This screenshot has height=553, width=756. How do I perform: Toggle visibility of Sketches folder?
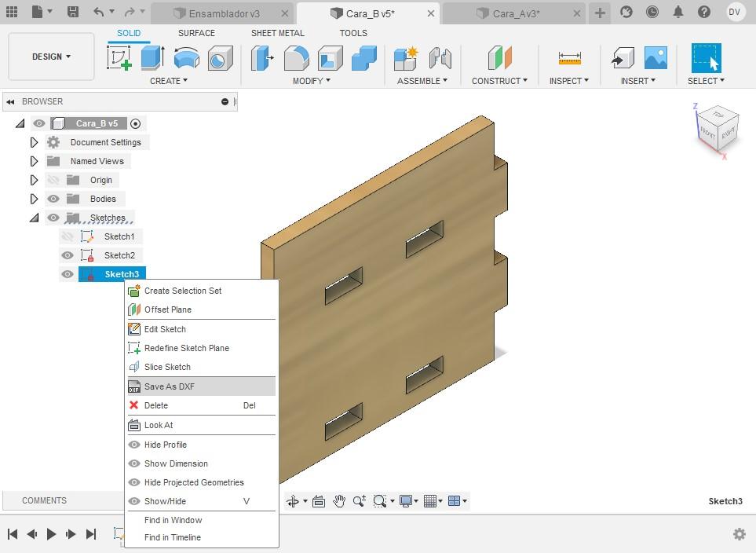(53, 218)
